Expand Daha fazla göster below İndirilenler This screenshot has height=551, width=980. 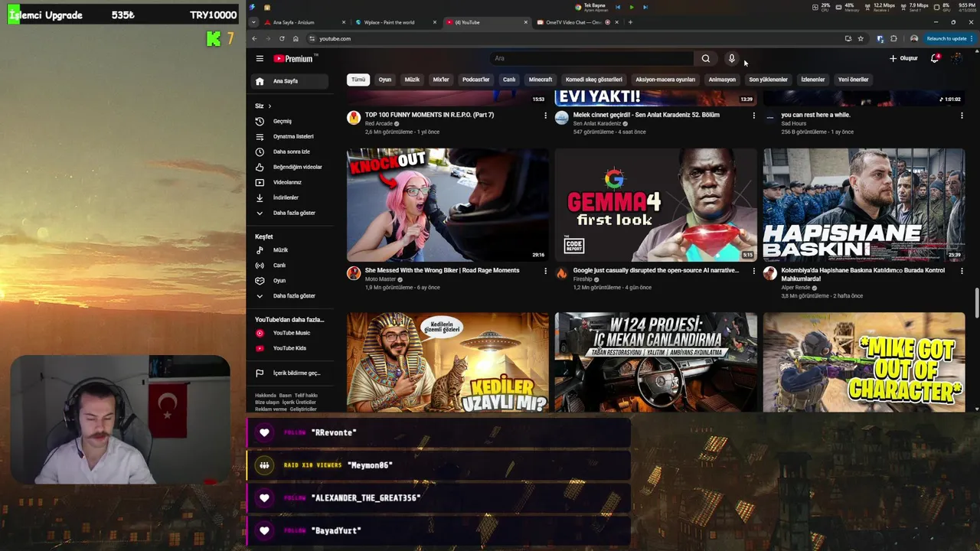pos(291,213)
